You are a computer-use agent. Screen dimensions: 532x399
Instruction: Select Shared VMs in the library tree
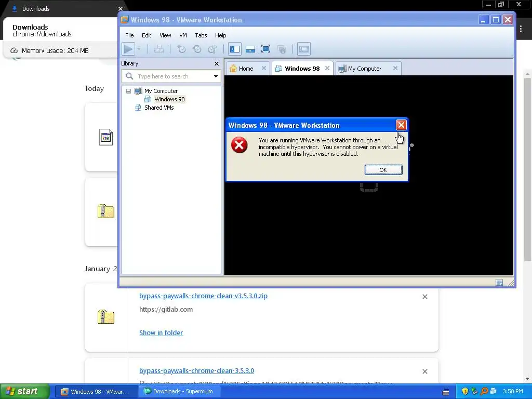[159, 108]
